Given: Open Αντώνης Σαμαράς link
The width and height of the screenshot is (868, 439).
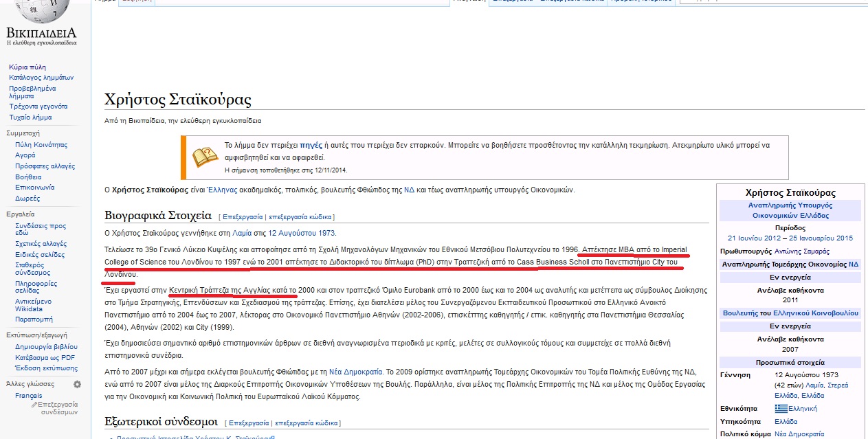Looking at the screenshot, I should 801,251.
